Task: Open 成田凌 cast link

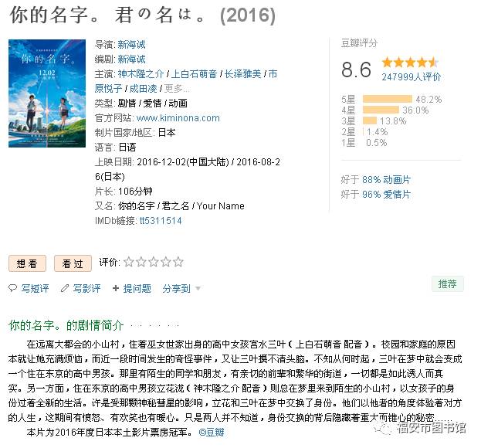Action: [x=144, y=89]
